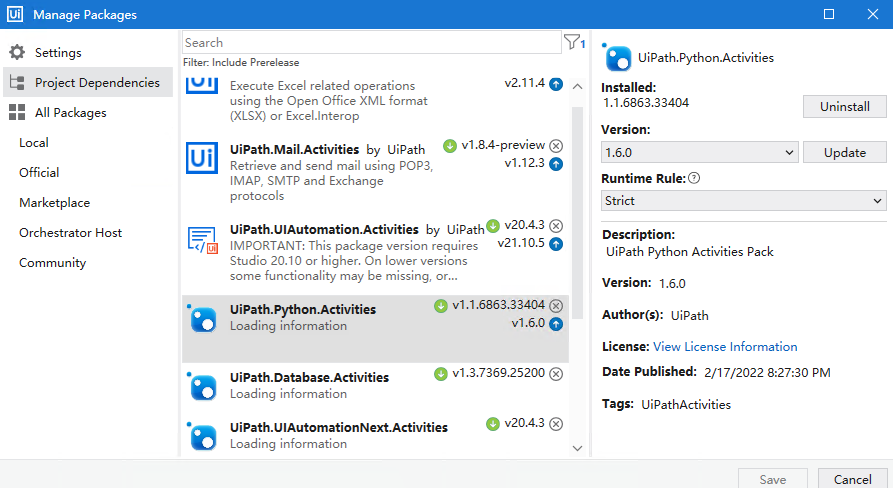Screen dimensions: 893x488
Task: Maximize the Manage Packages window
Action: pos(829,14)
